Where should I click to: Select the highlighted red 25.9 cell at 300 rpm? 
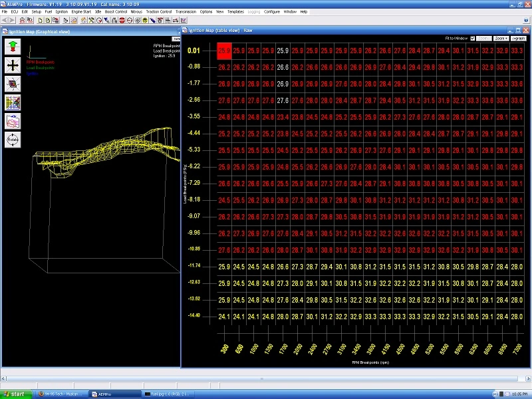(x=224, y=51)
